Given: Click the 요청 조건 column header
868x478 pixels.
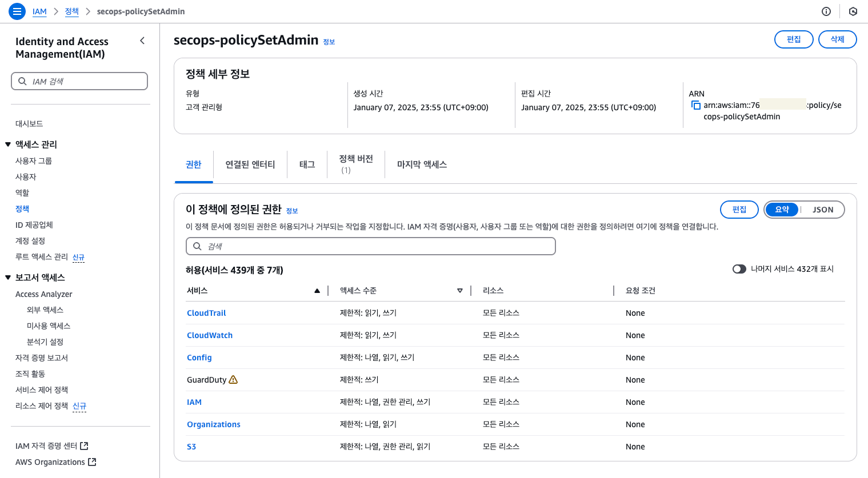Looking at the screenshot, I should [x=641, y=291].
